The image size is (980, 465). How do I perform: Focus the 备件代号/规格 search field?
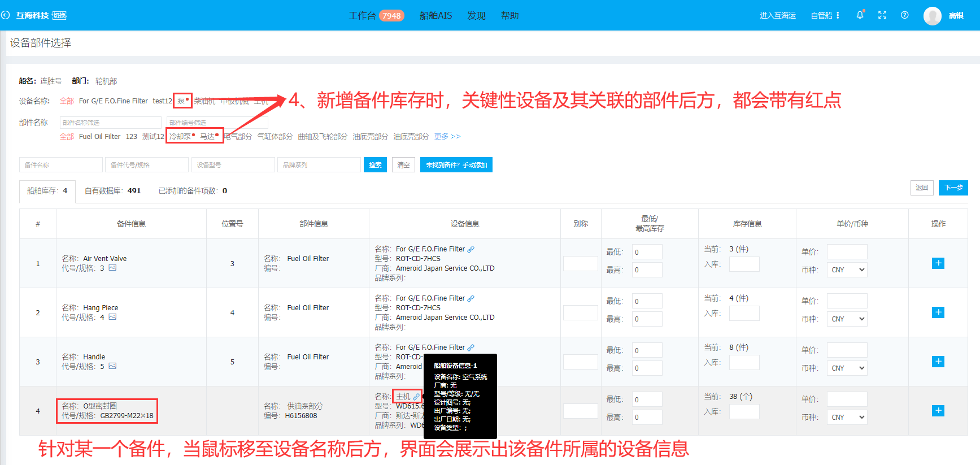(x=147, y=165)
